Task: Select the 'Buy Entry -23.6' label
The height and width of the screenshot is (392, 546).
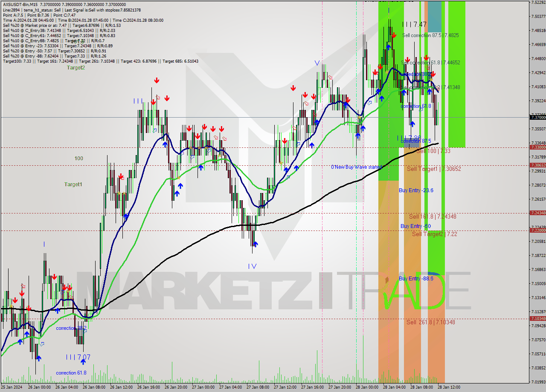Action: point(416,190)
